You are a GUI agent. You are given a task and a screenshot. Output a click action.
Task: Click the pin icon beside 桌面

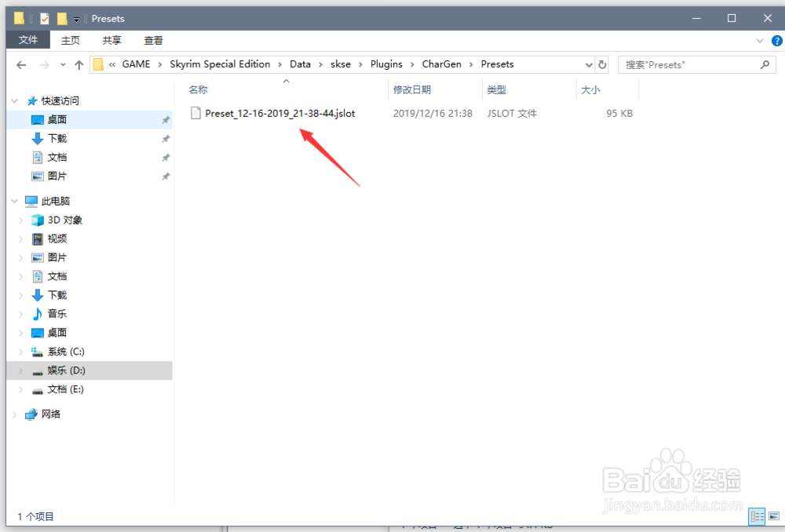(166, 120)
